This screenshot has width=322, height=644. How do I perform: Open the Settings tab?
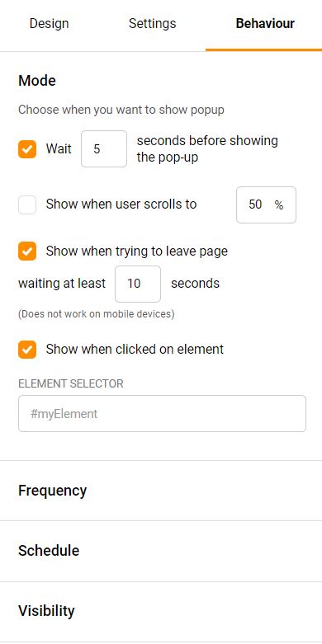(x=152, y=23)
